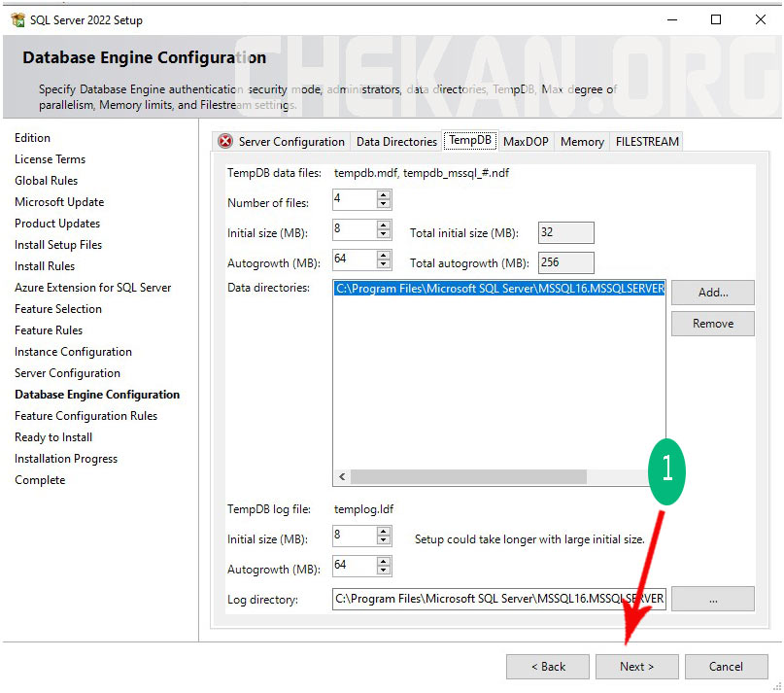Close the SQL Server 2022 Setup window

[x=761, y=20]
